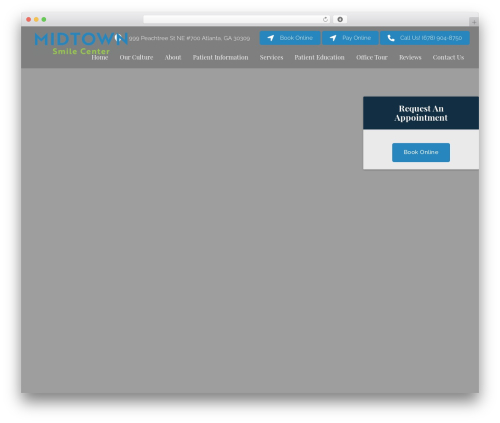
Task: Go to Contact Us page
Action: pos(448,57)
